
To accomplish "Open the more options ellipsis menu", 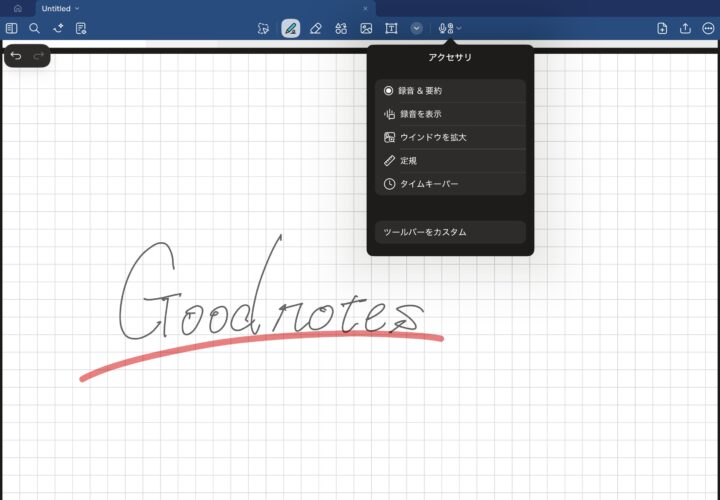I will tap(708, 28).
